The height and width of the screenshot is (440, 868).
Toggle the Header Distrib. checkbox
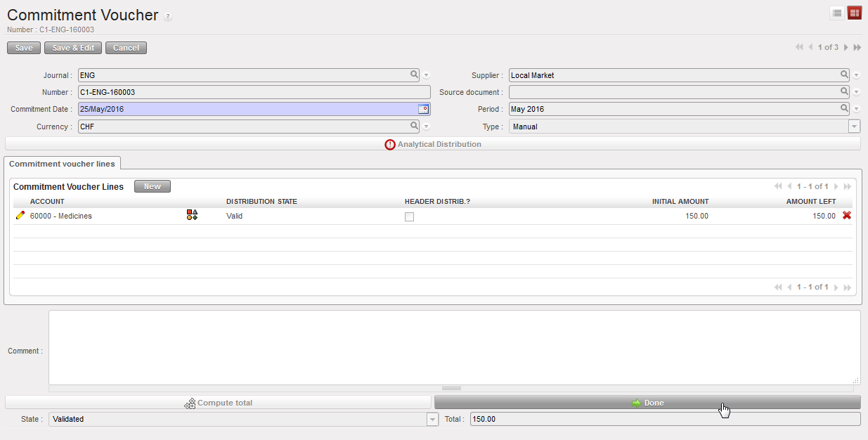tap(409, 216)
